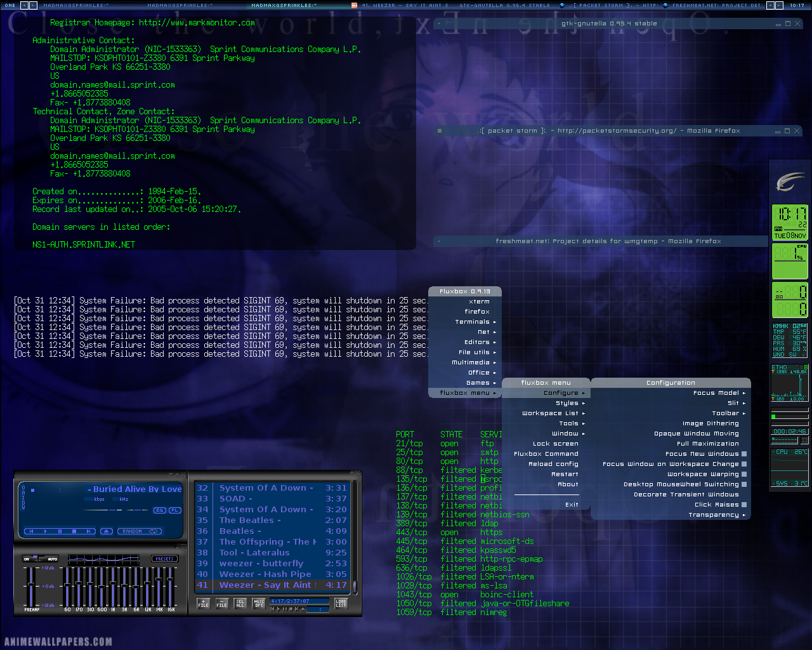Launch xterm from Fluxbox menu
The image size is (812, 650).
click(465, 302)
